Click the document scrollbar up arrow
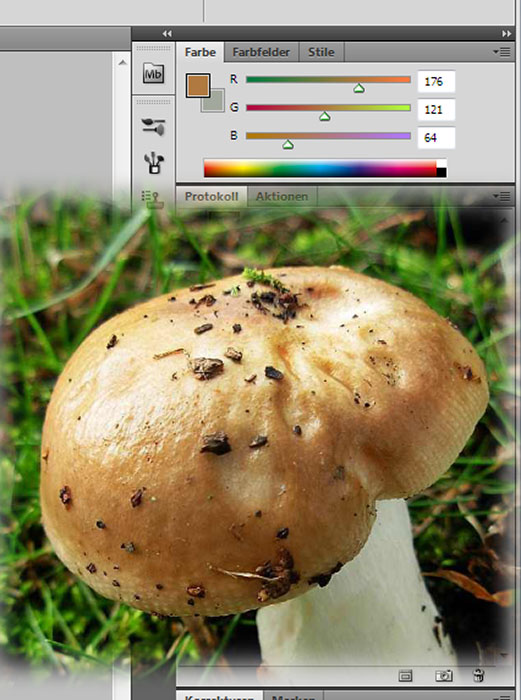 pos(122,62)
